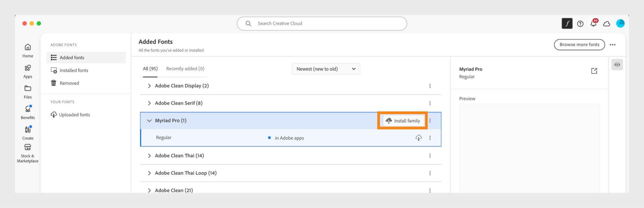Screen dimensions: 644x208
Task: Open Files in left sidebar
Action: coord(28,92)
